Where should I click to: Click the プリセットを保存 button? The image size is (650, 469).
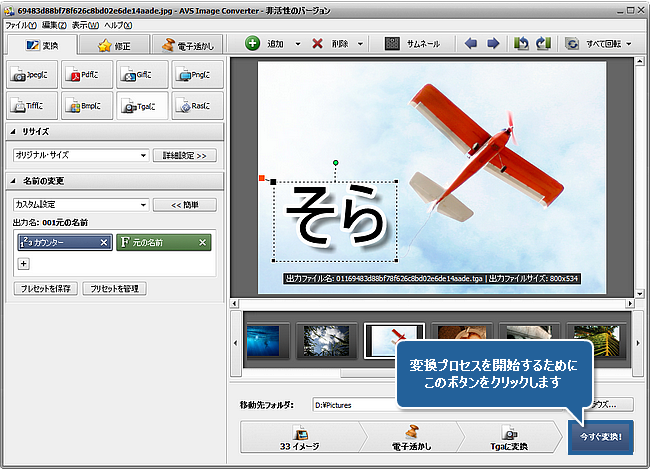45,288
